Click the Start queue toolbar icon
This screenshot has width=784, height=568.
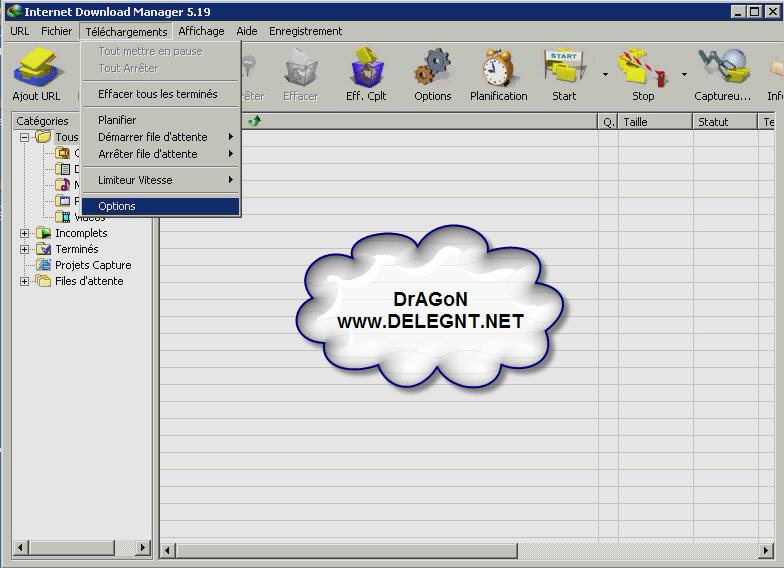pyautogui.click(x=564, y=68)
